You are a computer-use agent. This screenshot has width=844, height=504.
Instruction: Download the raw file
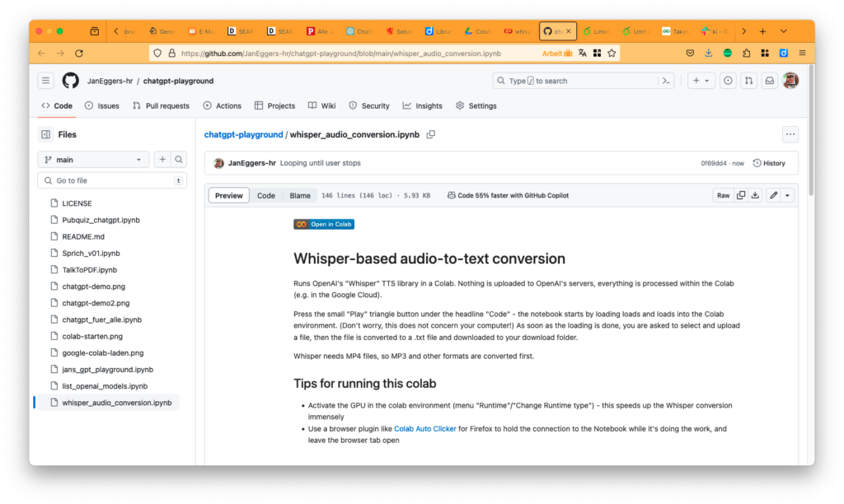pyautogui.click(x=755, y=195)
